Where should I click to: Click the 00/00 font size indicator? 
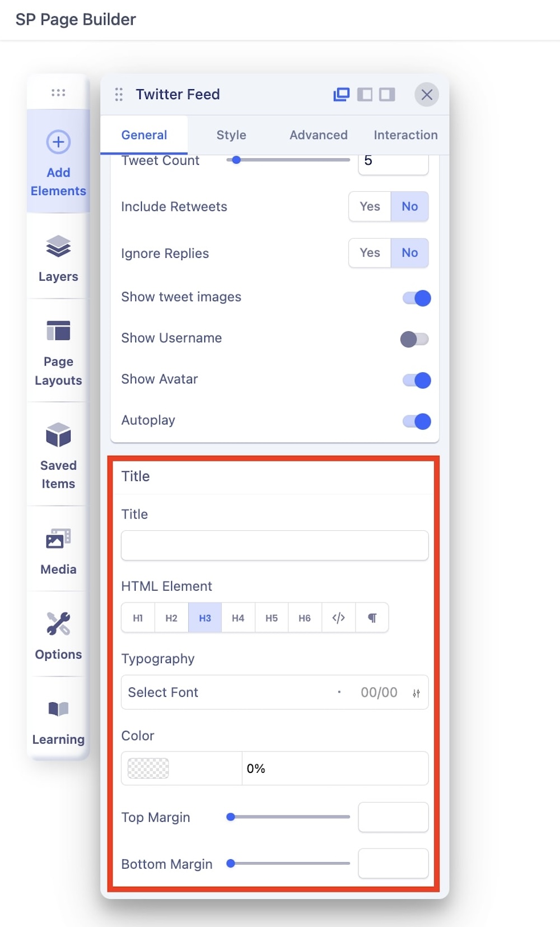(379, 693)
